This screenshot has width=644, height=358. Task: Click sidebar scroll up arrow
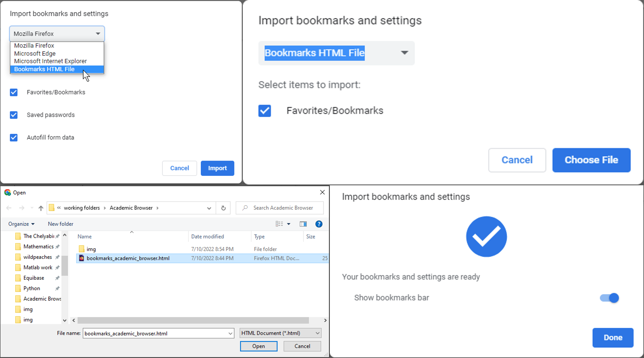coord(65,235)
